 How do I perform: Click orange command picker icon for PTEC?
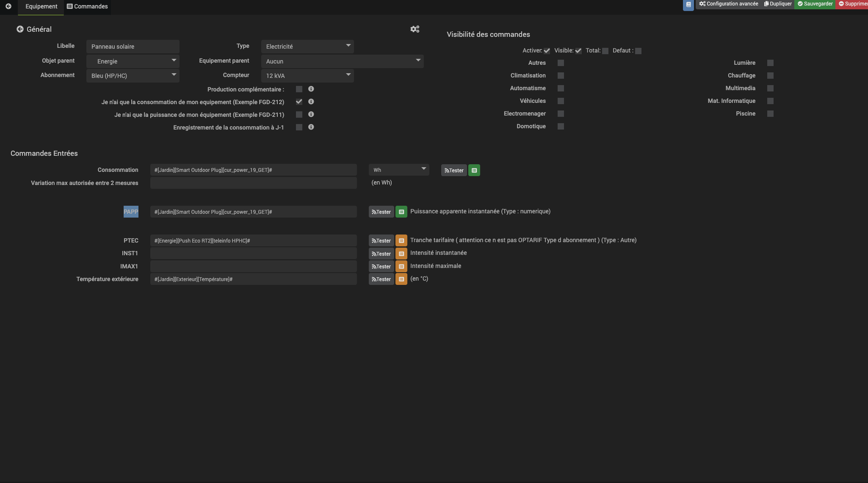(x=401, y=240)
